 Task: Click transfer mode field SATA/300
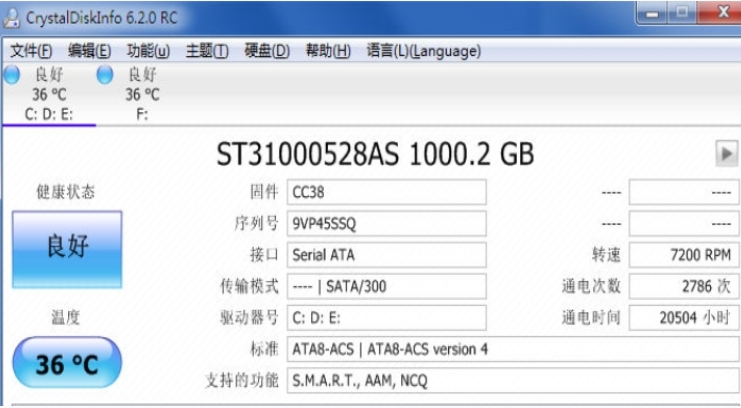tap(387, 286)
